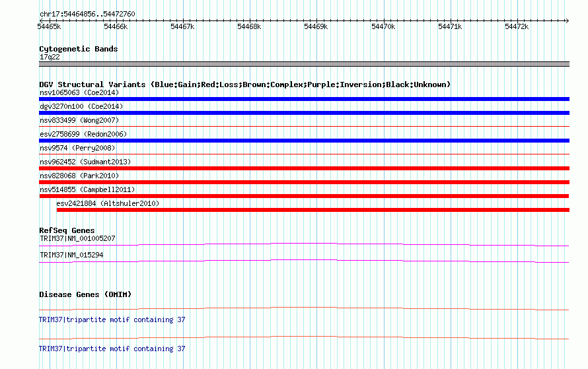Click the chr17:54464856..54472760 coordinate label
Screen dimensions: 588x369
click(87, 14)
